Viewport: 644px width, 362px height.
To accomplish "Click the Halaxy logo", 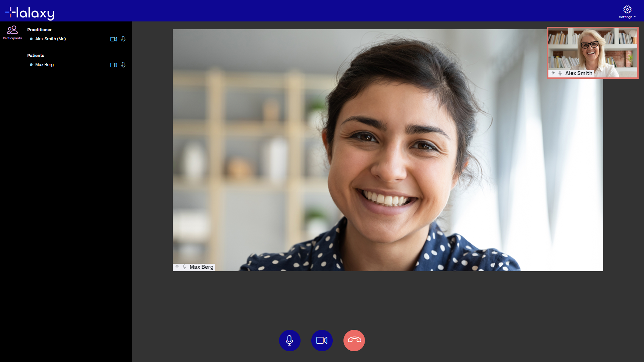I will 30,13.
